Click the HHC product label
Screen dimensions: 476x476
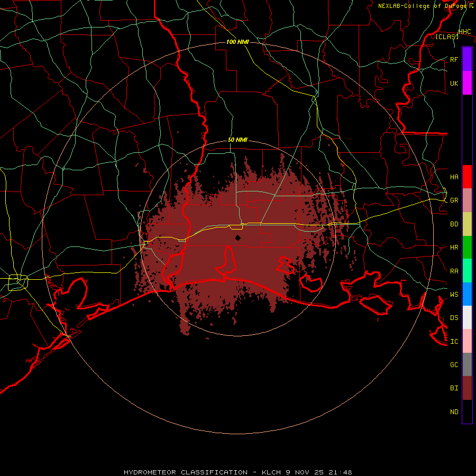(x=464, y=31)
